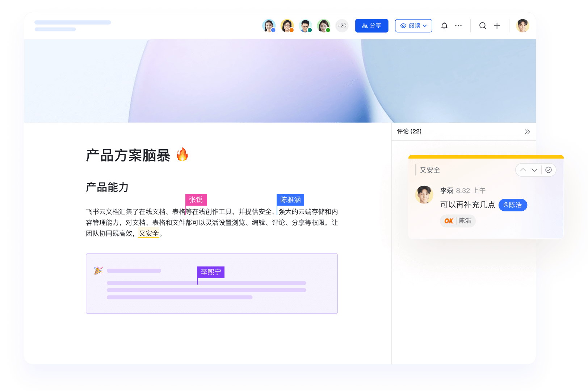Click the plus icon to create new content

click(x=497, y=26)
